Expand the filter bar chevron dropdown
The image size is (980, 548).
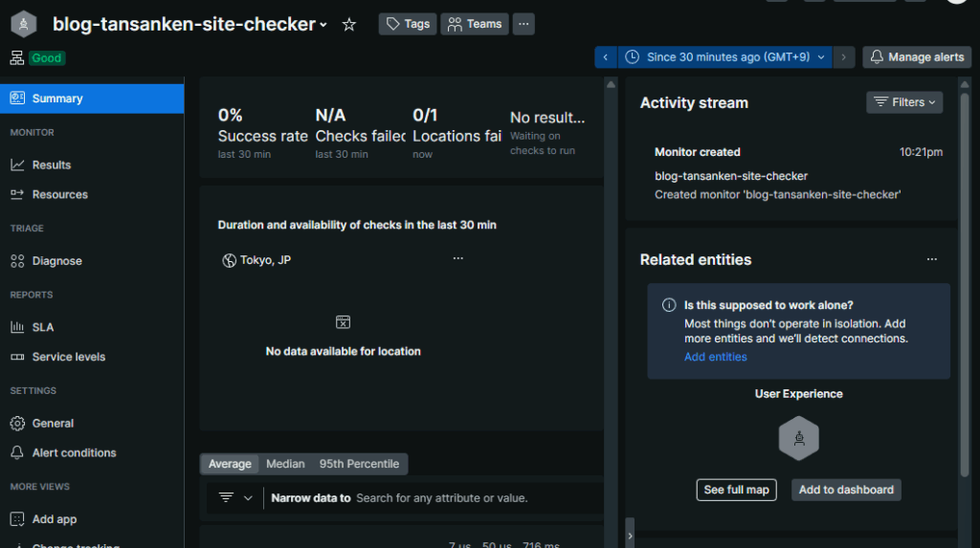pyautogui.click(x=248, y=498)
